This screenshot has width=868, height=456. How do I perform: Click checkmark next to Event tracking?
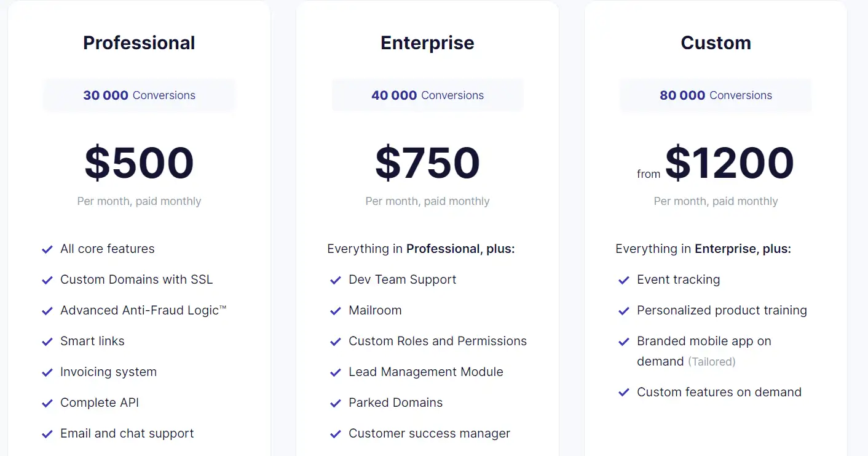(x=623, y=280)
